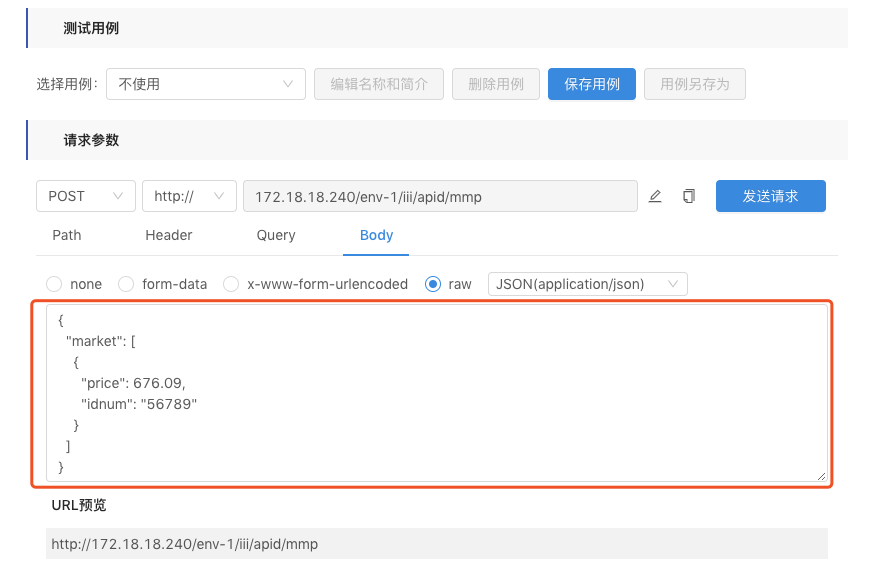Click the request URL path input field

[x=440, y=196]
